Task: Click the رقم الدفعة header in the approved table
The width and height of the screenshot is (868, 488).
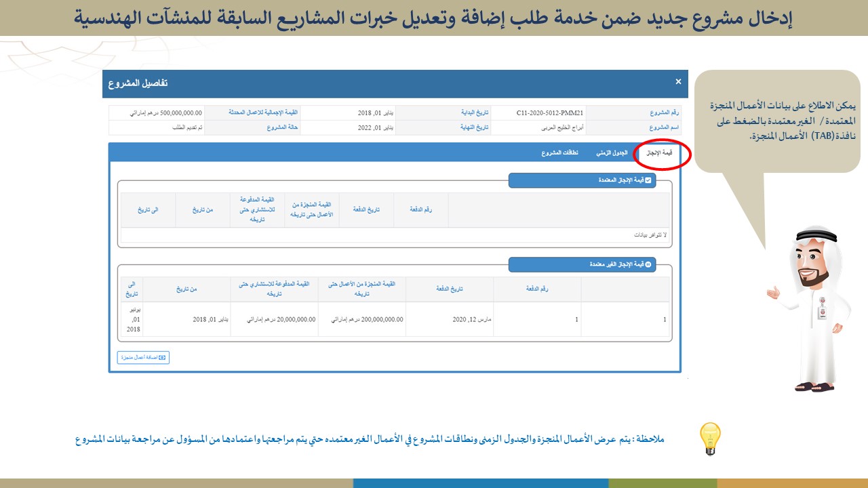Action: (x=420, y=210)
